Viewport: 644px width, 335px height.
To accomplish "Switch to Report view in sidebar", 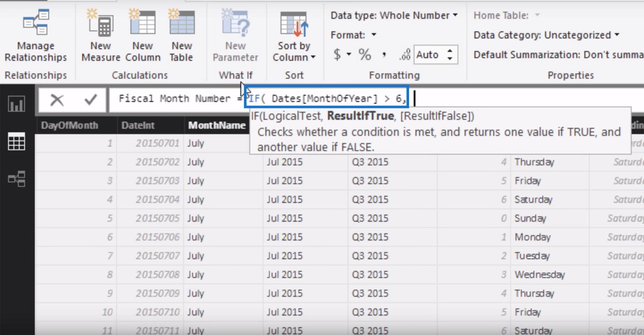I will 16,104.
